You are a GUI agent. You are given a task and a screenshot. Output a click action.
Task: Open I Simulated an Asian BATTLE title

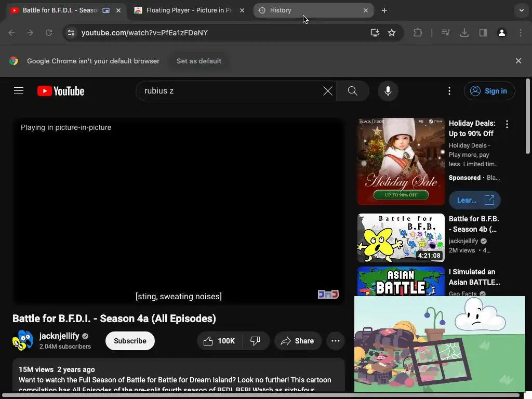(x=474, y=277)
